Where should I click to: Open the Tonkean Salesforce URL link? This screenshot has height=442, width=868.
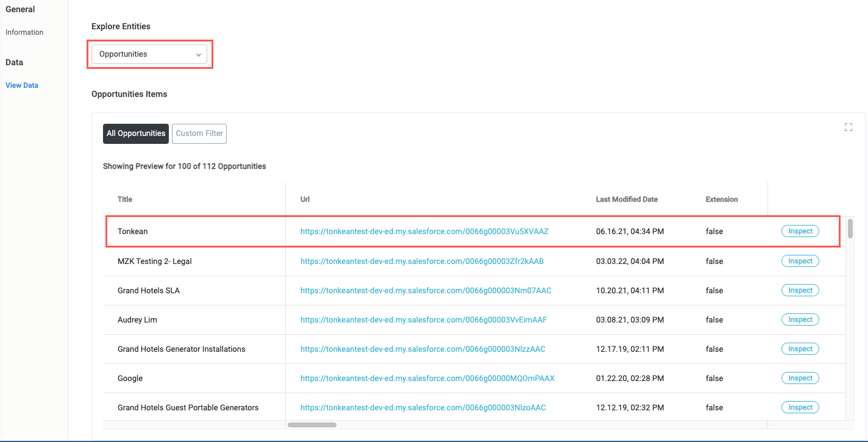tap(424, 232)
